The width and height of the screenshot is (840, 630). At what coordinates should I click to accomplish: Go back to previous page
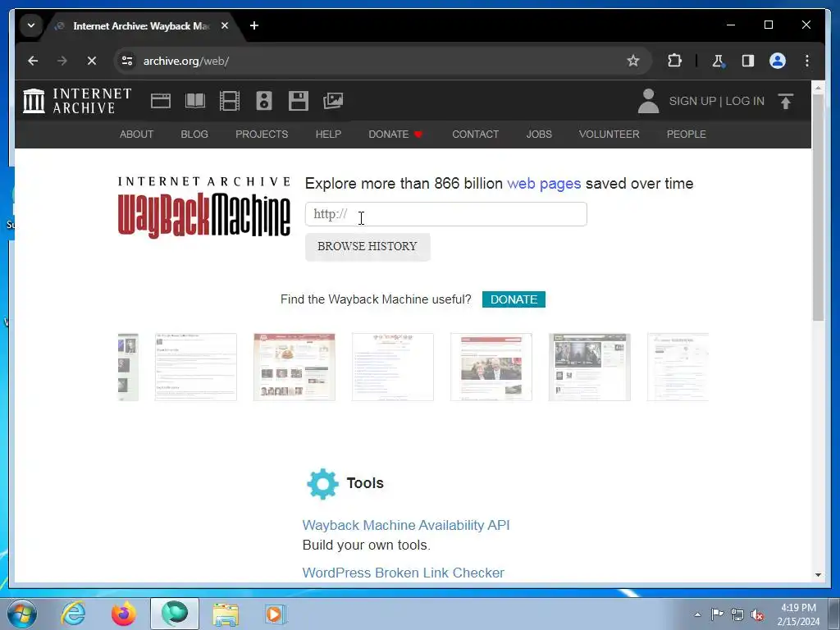click(x=33, y=61)
